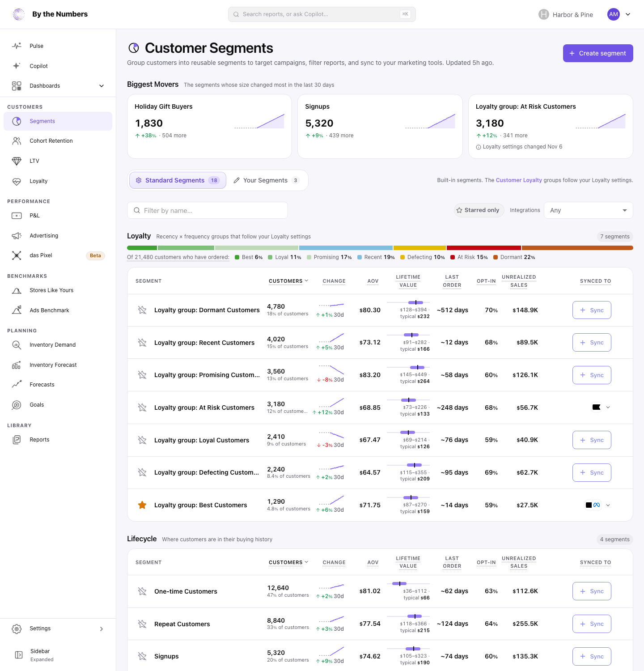Image resolution: width=644 pixels, height=671 pixels.
Task: Sync the Repeat Customers segment
Action: click(592, 624)
